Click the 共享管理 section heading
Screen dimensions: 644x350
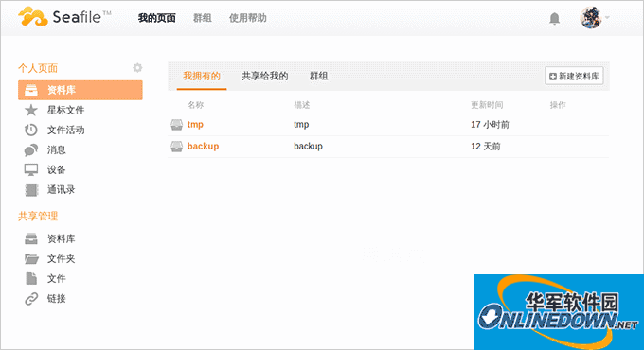(x=38, y=217)
